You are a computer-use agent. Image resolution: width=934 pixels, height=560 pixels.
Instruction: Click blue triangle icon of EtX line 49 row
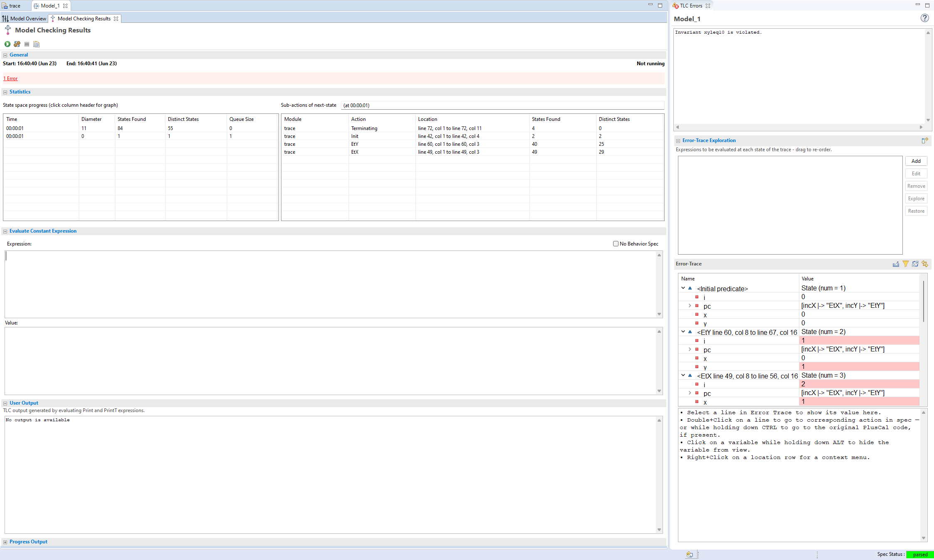point(690,376)
